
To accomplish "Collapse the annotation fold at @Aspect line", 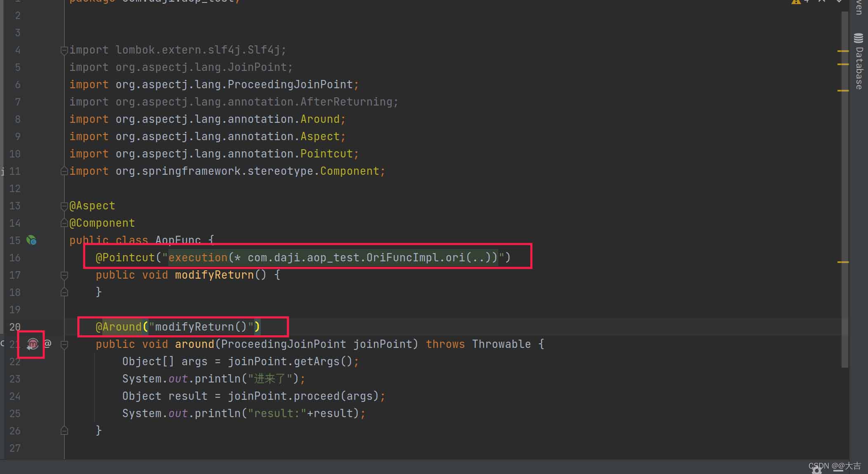I will point(64,206).
